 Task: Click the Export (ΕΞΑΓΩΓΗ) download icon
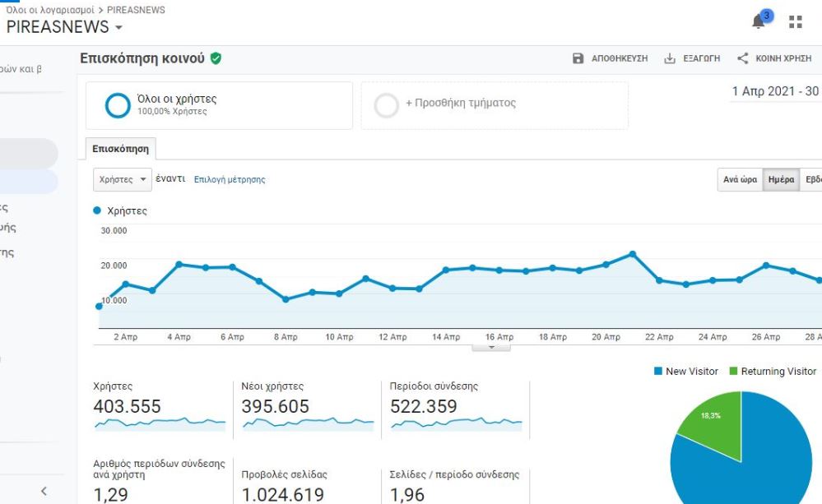tap(670, 58)
